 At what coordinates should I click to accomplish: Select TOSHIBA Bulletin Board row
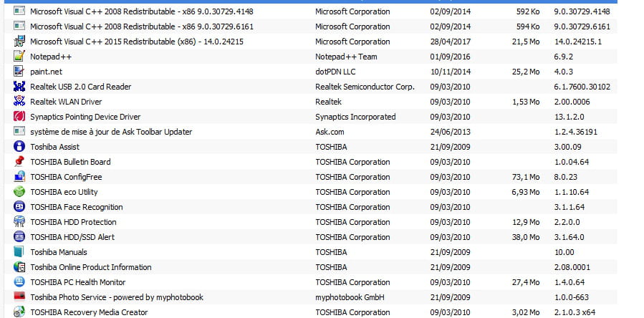(310, 162)
